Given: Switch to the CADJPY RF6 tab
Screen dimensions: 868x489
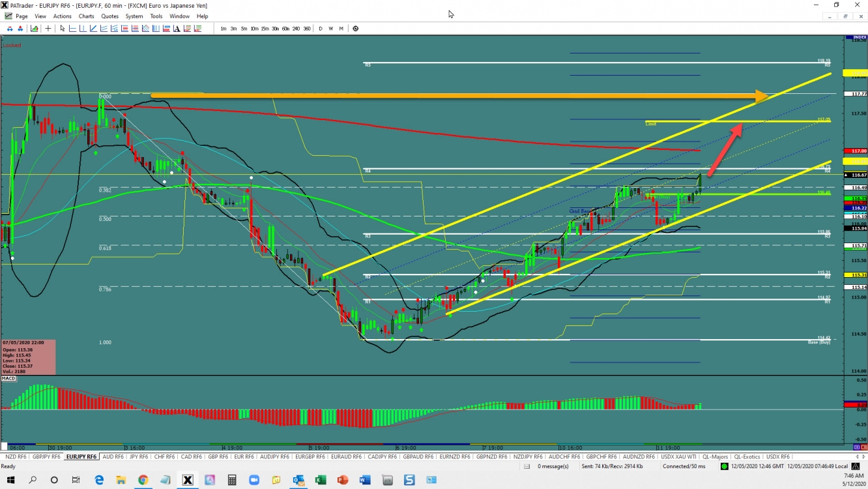Looking at the screenshot, I should coord(383,457).
